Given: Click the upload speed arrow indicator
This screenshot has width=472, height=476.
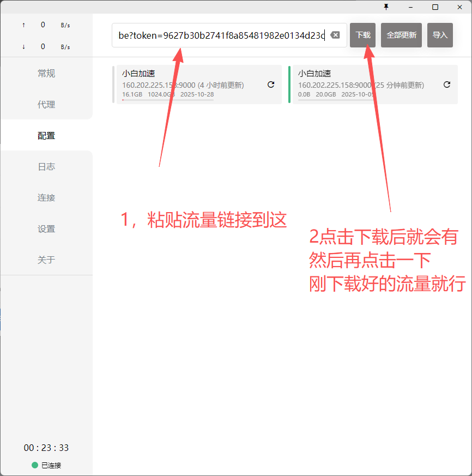Looking at the screenshot, I should pos(23,25).
